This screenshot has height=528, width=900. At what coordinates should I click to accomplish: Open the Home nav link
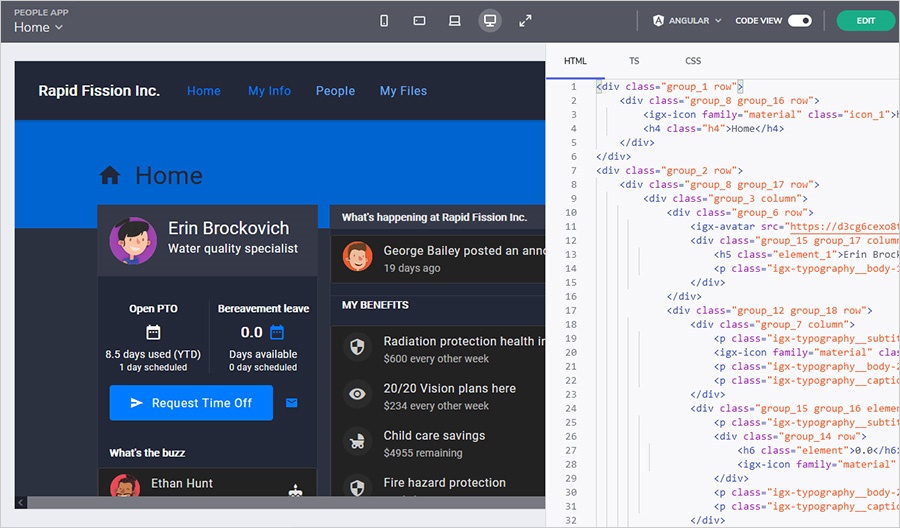(204, 91)
